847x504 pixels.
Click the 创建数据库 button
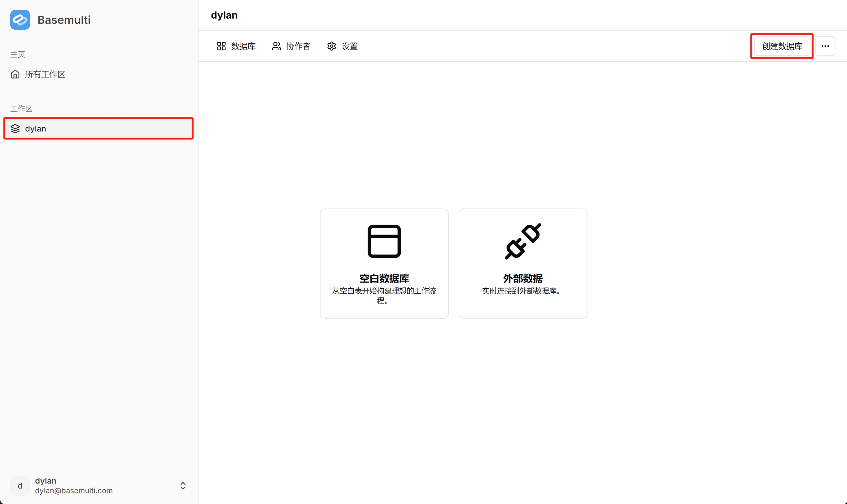point(782,46)
